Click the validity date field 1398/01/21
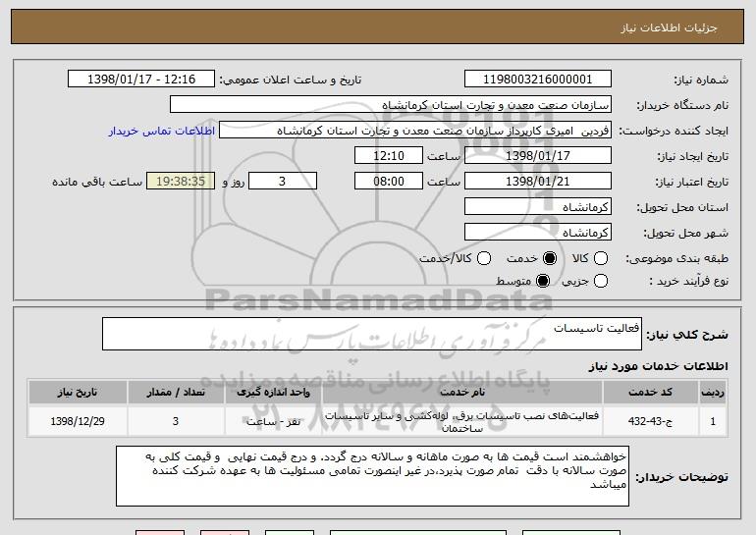 (x=538, y=182)
